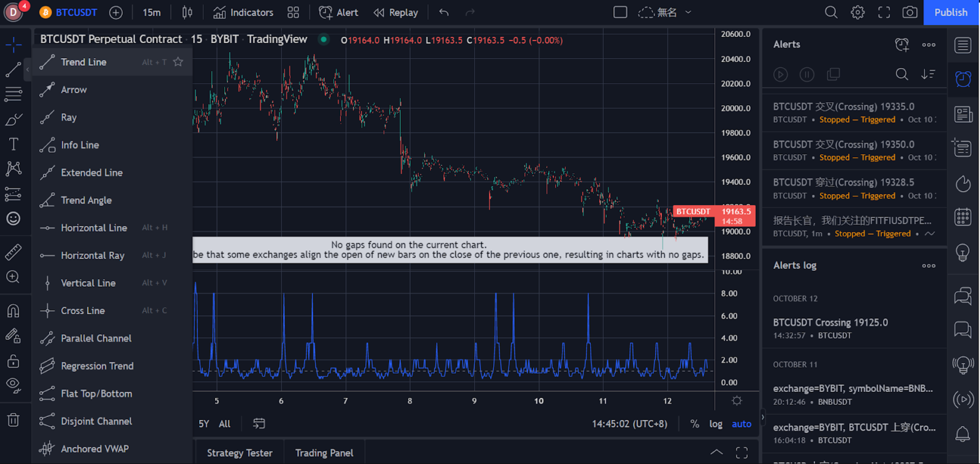Toggle log scale for the chart
This screenshot has width=980, height=464.
click(x=715, y=424)
